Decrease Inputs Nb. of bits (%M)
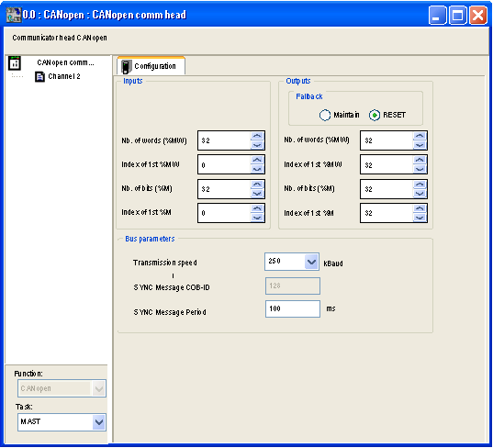Image resolution: width=493 pixels, height=448 pixels. point(257,194)
